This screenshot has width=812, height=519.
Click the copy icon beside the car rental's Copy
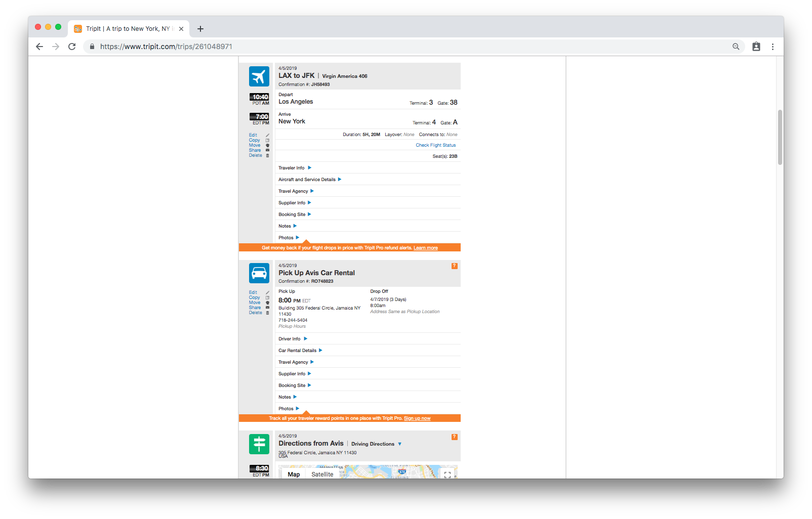[267, 297]
